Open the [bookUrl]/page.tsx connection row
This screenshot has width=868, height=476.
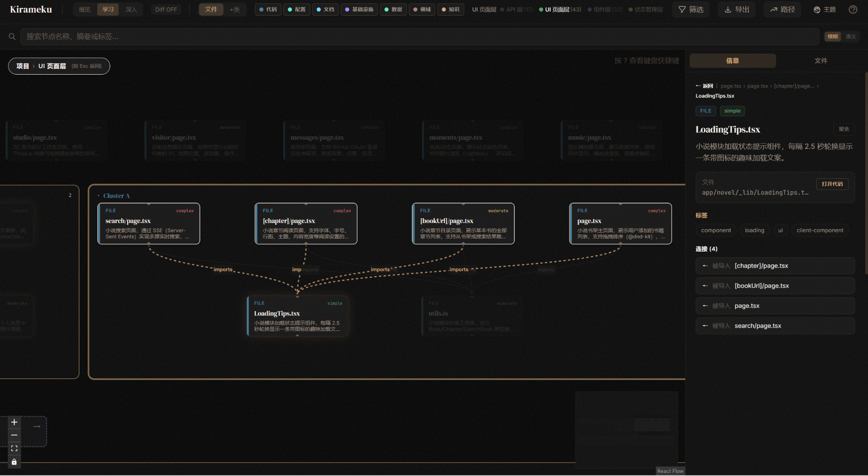(775, 286)
